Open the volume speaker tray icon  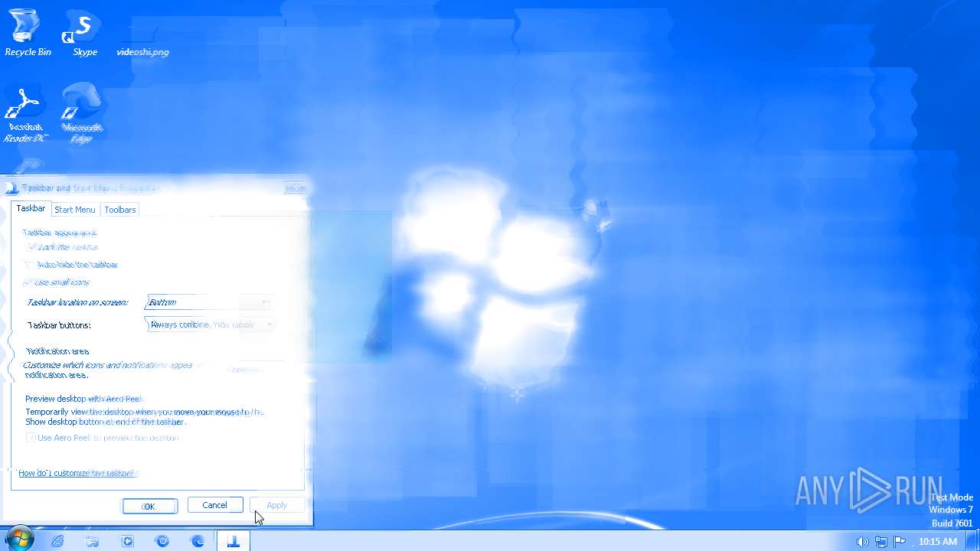tap(862, 542)
